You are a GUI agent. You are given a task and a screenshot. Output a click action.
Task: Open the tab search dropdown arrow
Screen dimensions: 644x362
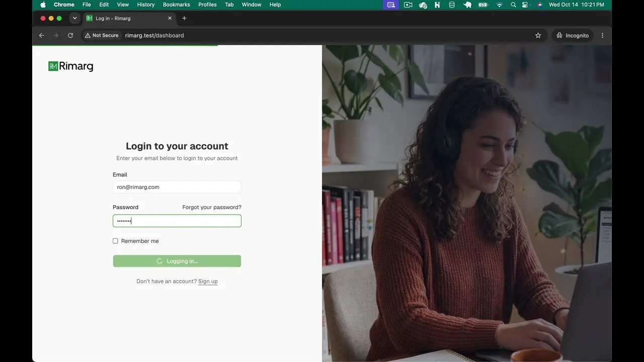pyautogui.click(x=75, y=19)
